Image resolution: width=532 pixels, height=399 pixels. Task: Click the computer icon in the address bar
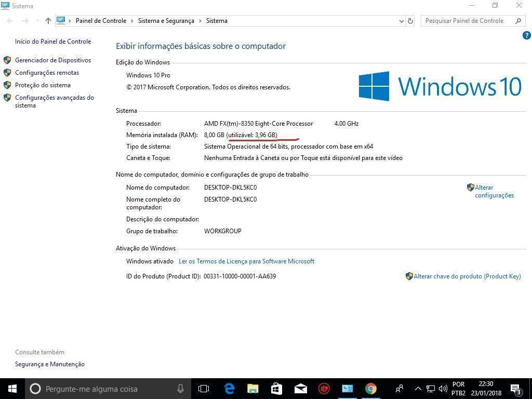tap(61, 20)
